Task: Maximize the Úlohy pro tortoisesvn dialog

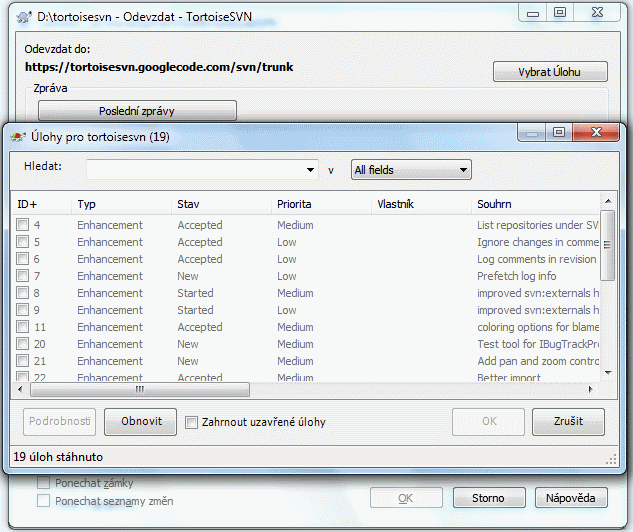Action: click(559, 132)
